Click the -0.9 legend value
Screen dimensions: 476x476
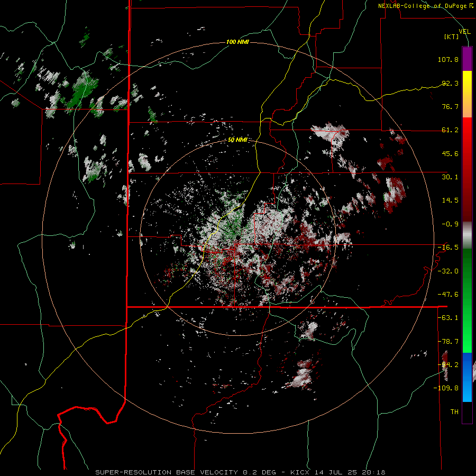pyautogui.click(x=450, y=224)
